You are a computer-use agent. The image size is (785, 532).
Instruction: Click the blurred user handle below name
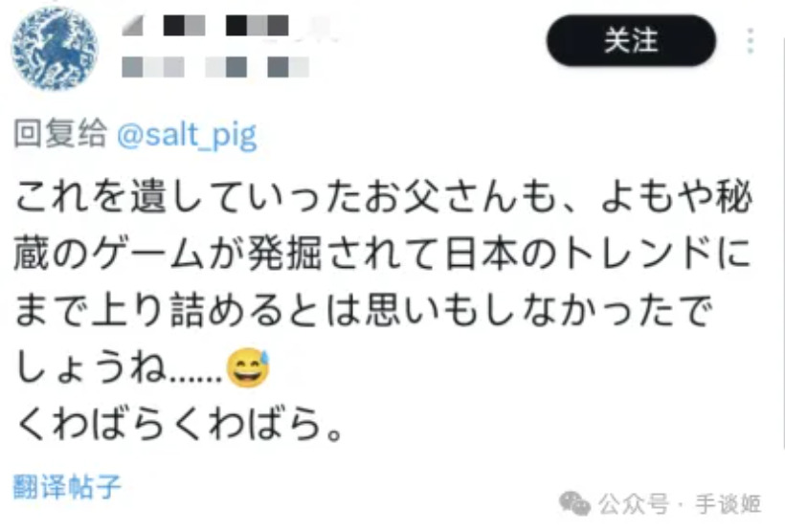coord(215,67)
